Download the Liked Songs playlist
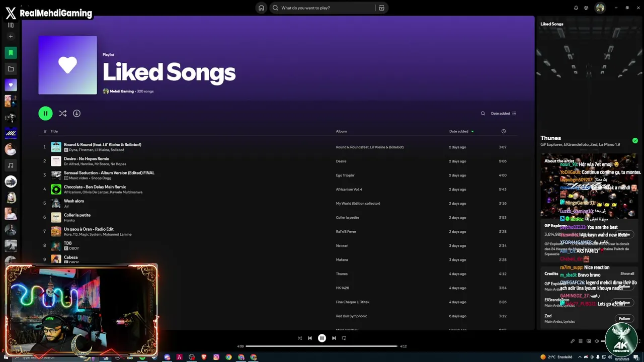This screenshot has height=362, width=644. (x=76, y=113)
